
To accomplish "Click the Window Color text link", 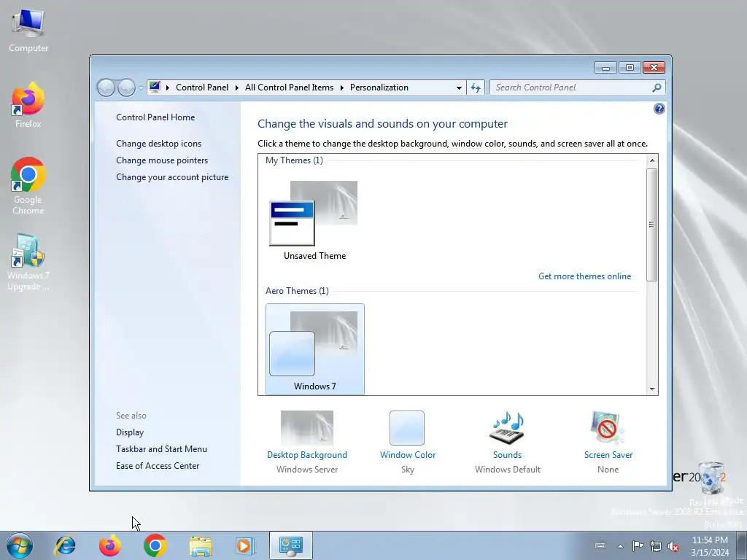I will tap(408, 455).
